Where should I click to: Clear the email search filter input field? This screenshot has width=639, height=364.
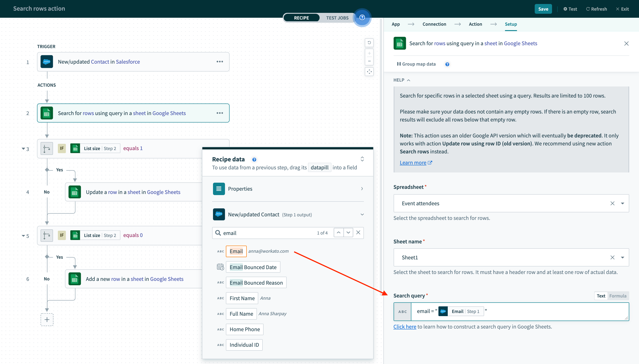pyautogui.click(x=359, y=233)
